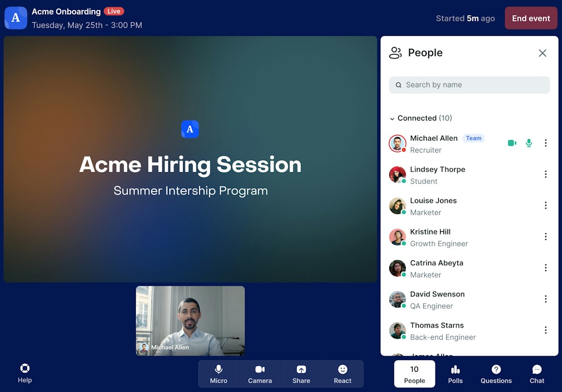Open options menu for Michael Allen

[x=545, y=143]
